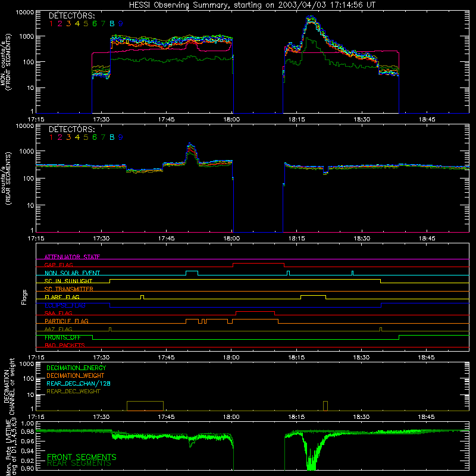Click the HESSI Observing Summary title text
The height and width of the screenshot is (476, 476).
(252, 5)
